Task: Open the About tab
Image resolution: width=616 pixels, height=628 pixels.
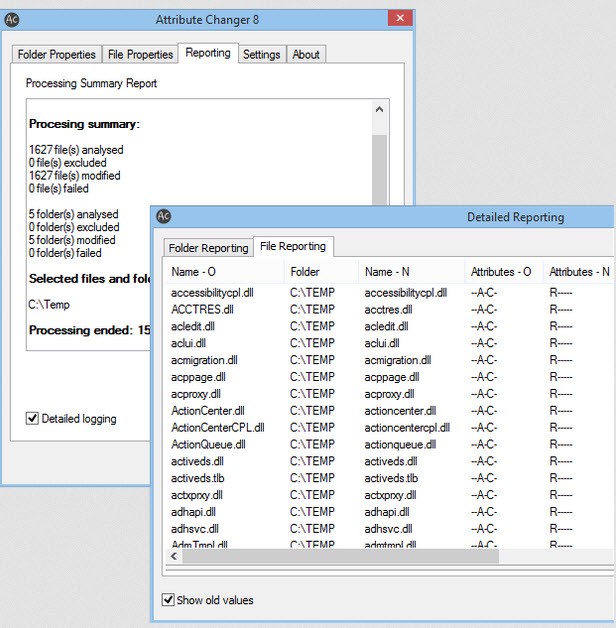Action: (306, 54)
